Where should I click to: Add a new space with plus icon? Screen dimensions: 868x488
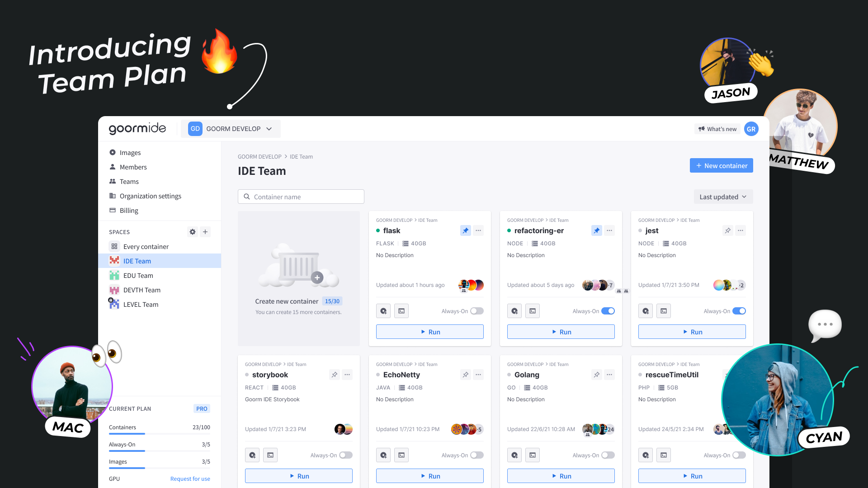[205, 232]
